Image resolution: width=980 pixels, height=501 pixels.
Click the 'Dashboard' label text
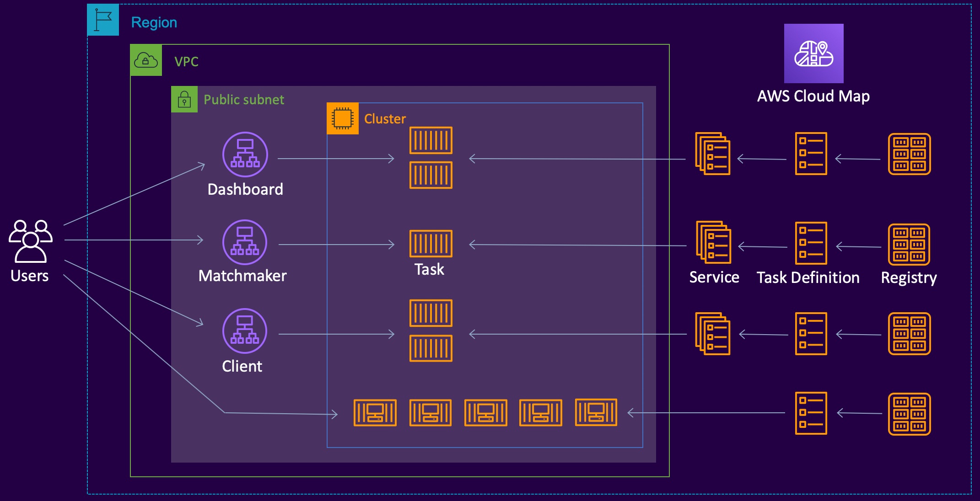pyautogui.click(x=245, y=189)
